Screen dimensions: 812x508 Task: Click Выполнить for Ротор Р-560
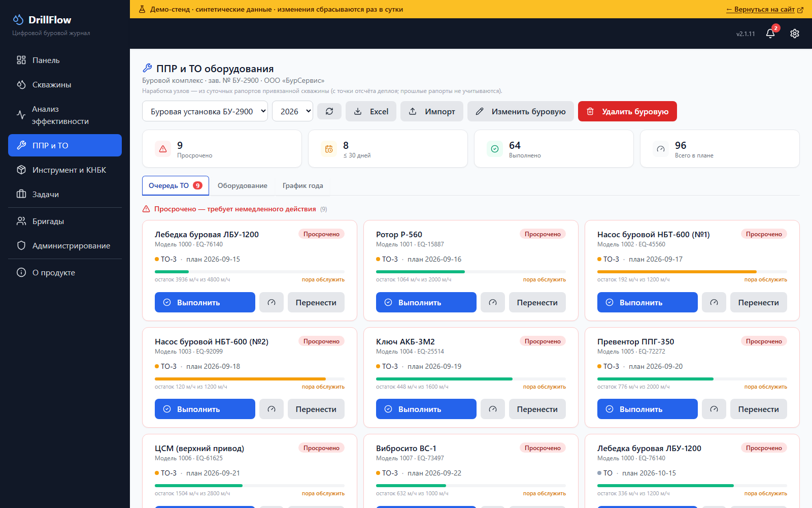point(426,302)
